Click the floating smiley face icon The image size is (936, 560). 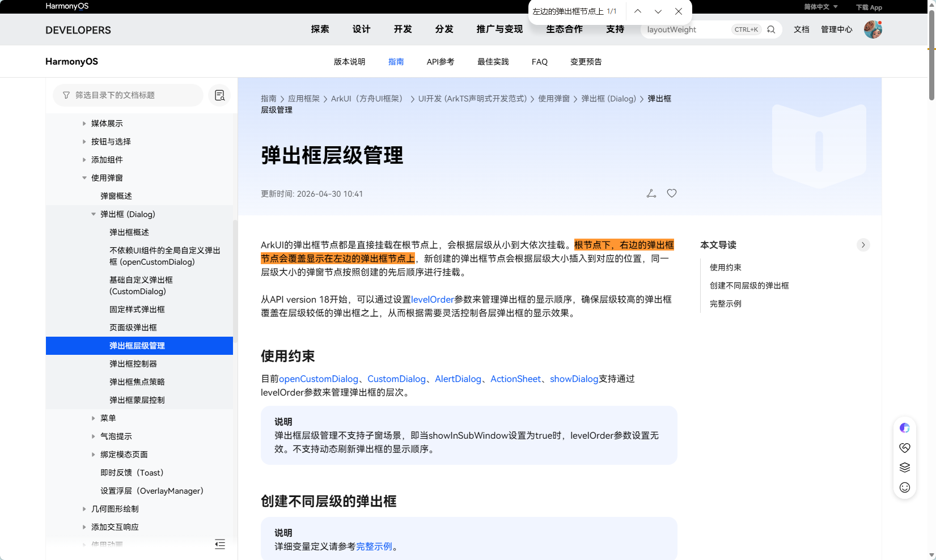pyautogui.click(x=905, y=487)
